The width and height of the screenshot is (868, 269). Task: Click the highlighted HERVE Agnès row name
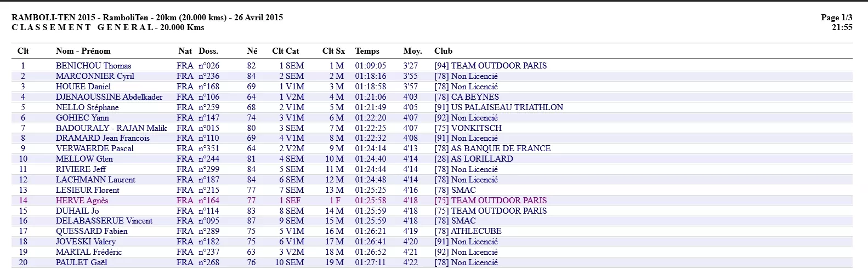pos(82,201)
